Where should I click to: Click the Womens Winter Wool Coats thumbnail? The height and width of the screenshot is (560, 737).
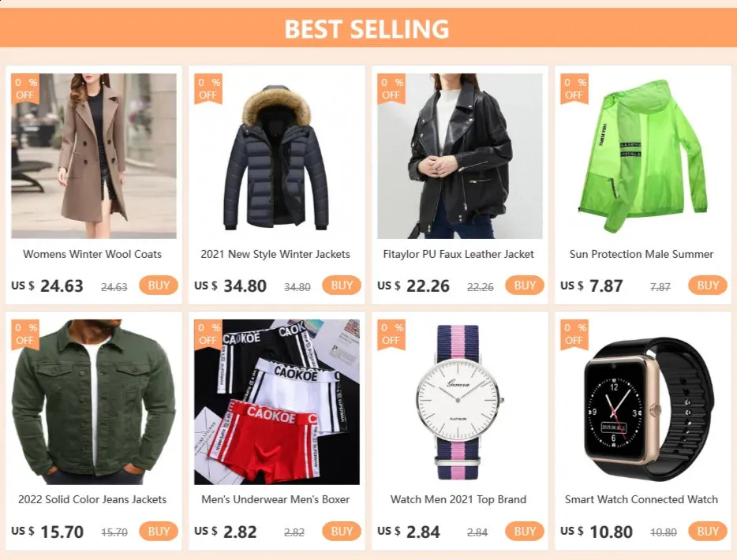coord(94,156)
